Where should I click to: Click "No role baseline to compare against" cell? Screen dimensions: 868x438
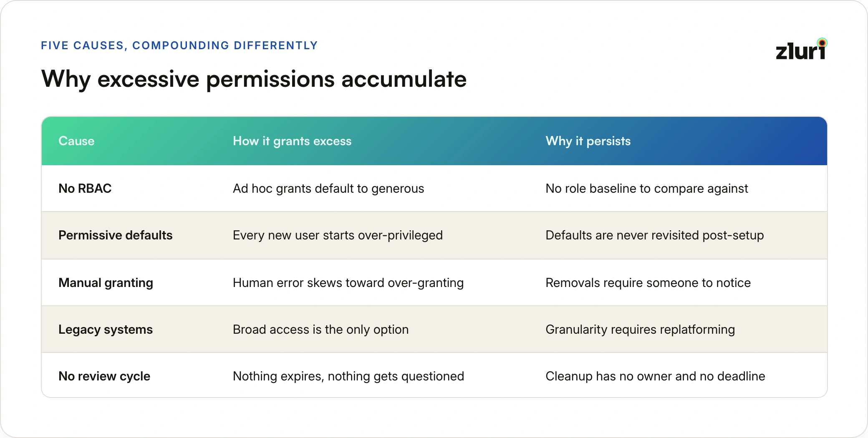[x=647, y=189]
